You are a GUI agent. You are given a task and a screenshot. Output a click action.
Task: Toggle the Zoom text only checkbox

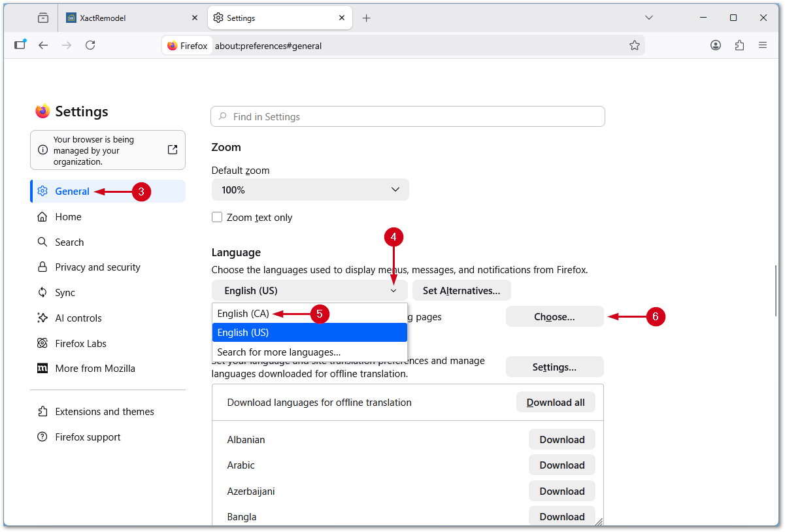[217, 217]
